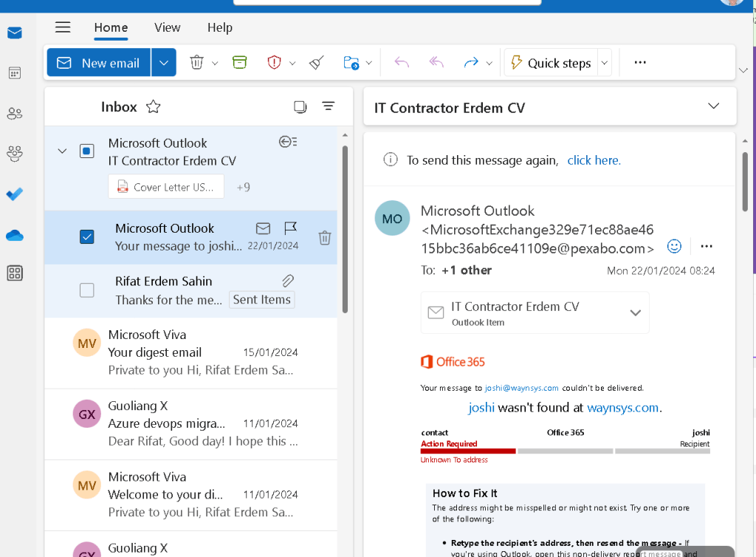Open the Microsoft Viva Your digest email

pyautogui.click(x=191, y=352)
